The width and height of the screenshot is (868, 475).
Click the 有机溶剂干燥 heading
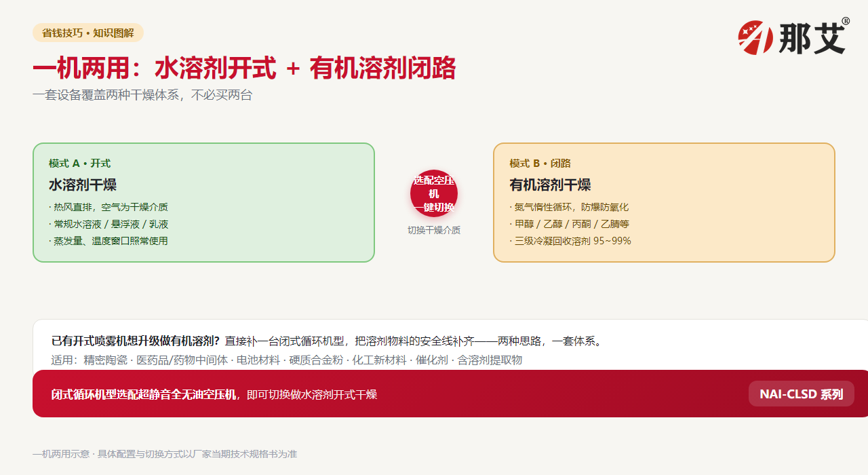click(550, 185)
